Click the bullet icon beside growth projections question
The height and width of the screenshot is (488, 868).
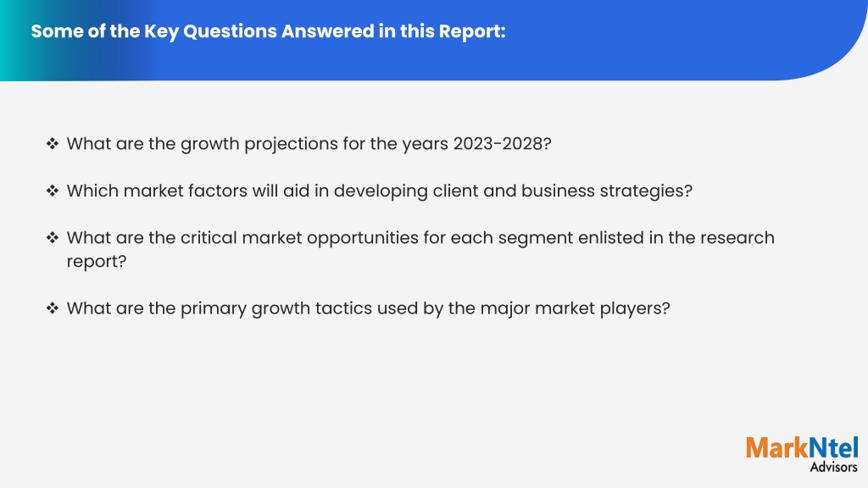pyautogui.click(x=53, y=144)
